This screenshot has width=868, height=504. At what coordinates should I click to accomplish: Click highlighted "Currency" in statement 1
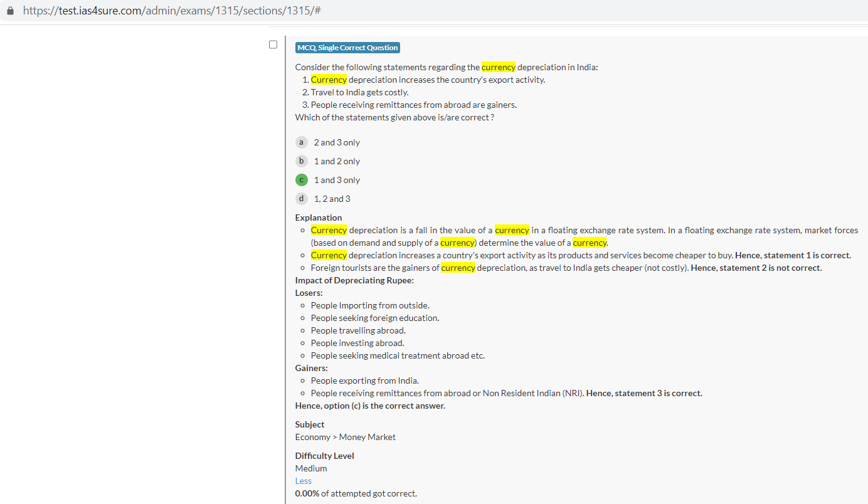click(x=329, y=80)
